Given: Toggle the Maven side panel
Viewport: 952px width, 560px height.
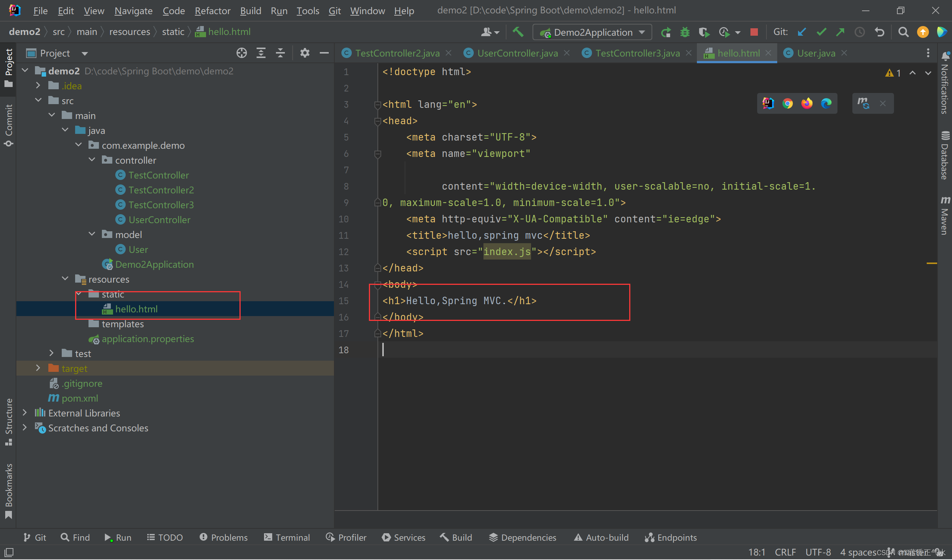Looking at the screenshot, I should (945, 215).
